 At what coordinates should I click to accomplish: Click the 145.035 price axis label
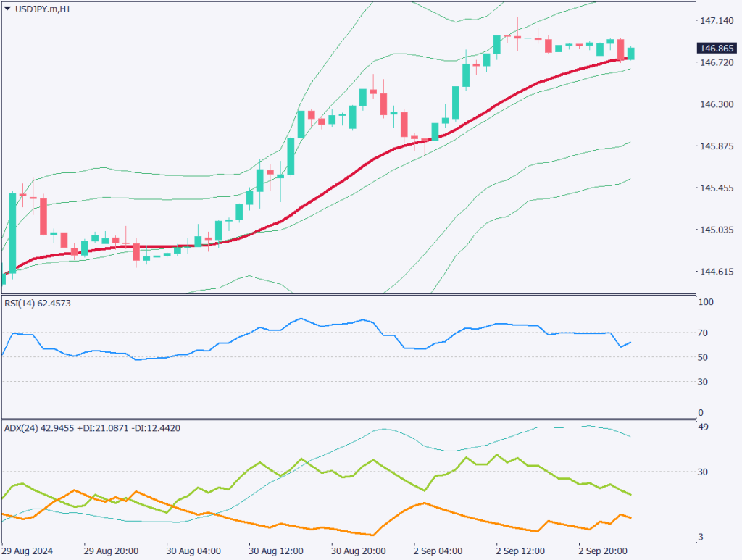pyautogui.click(x=716, y=230)
